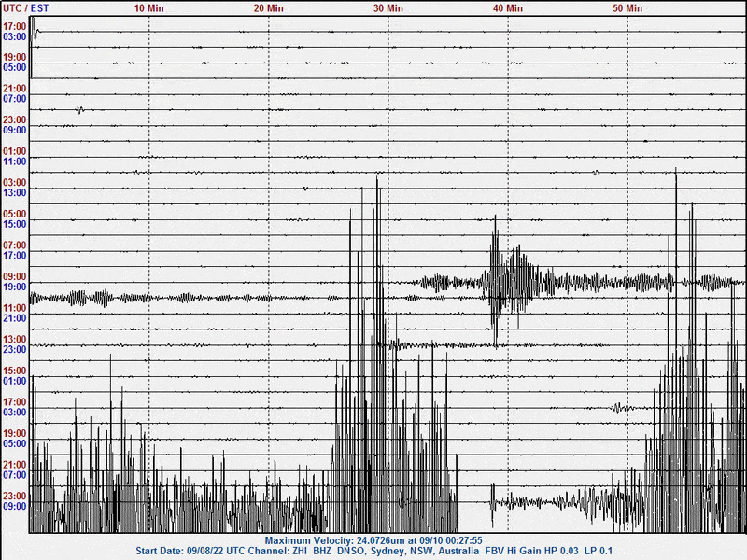
Task: Select the blue EST "01:00" time label
Action: pyautogui.click(x=14, y=381)
